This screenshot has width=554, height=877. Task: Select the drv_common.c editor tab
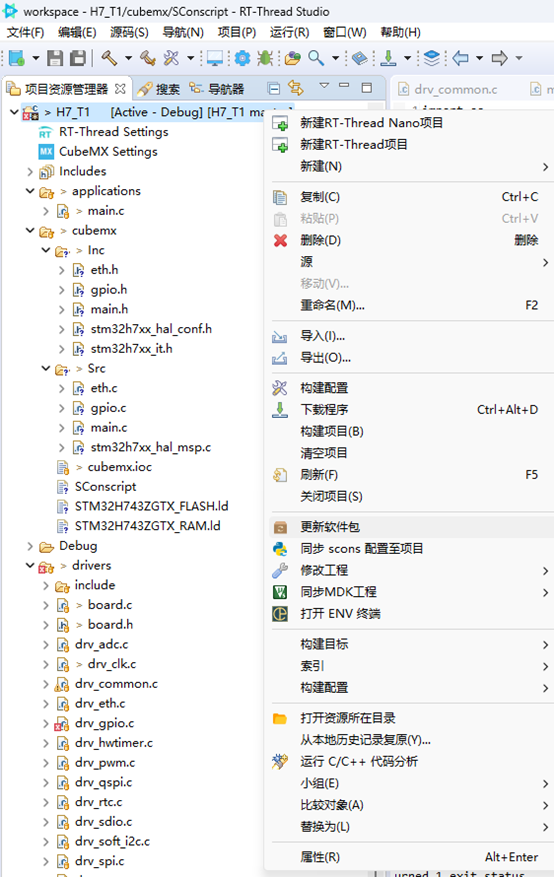click(448, 89)
